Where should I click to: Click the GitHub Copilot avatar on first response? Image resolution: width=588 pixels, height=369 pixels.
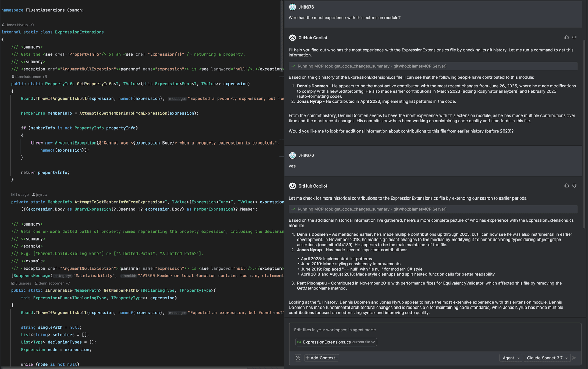[x=293, y=38]
